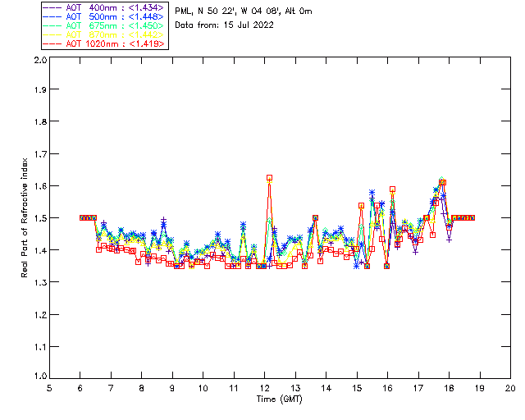Click the x-axis label 16
Viewport: 525px width, 420px height.
click(387, 388)
